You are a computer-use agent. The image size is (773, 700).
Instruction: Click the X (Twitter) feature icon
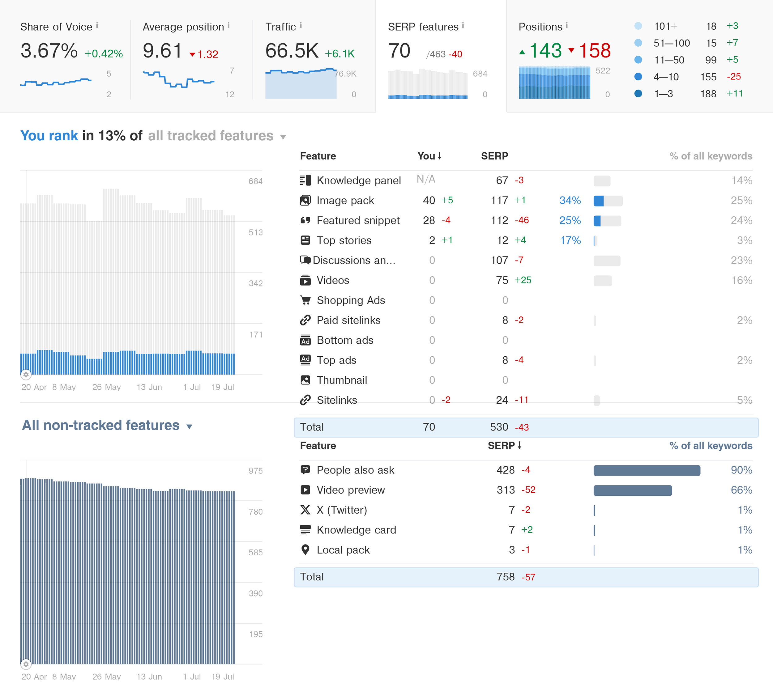coord(305,510)
